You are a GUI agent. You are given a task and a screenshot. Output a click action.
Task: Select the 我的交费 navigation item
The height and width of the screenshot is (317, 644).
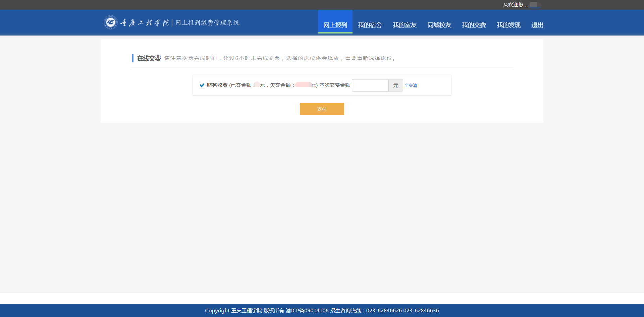click(x=474, y=25)
